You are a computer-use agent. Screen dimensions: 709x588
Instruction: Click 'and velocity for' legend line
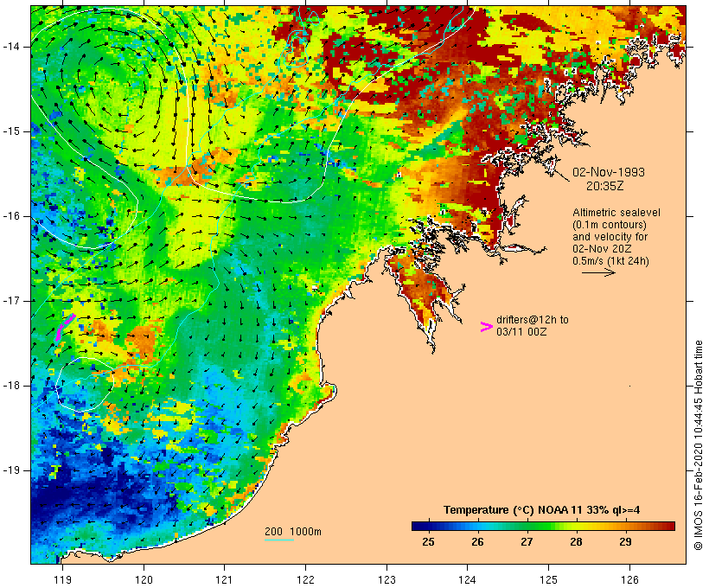610,237
